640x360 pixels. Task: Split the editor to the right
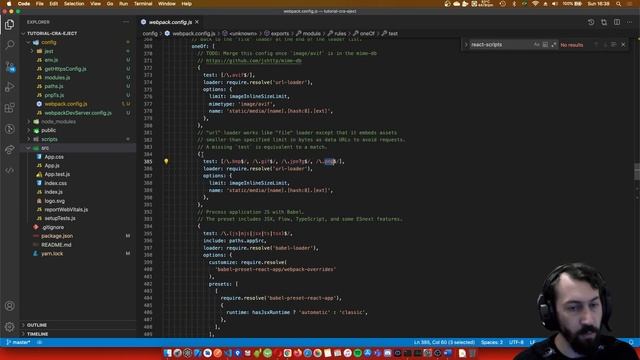617,22
